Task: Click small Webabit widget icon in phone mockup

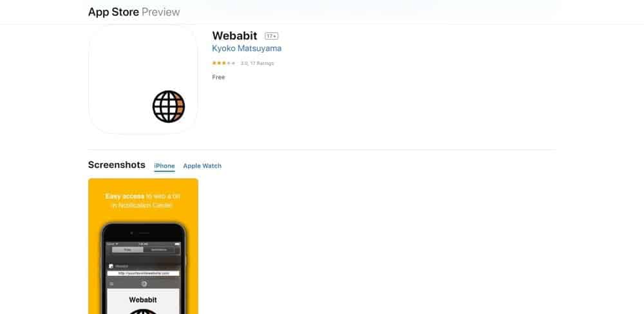Action: point(111,266)
